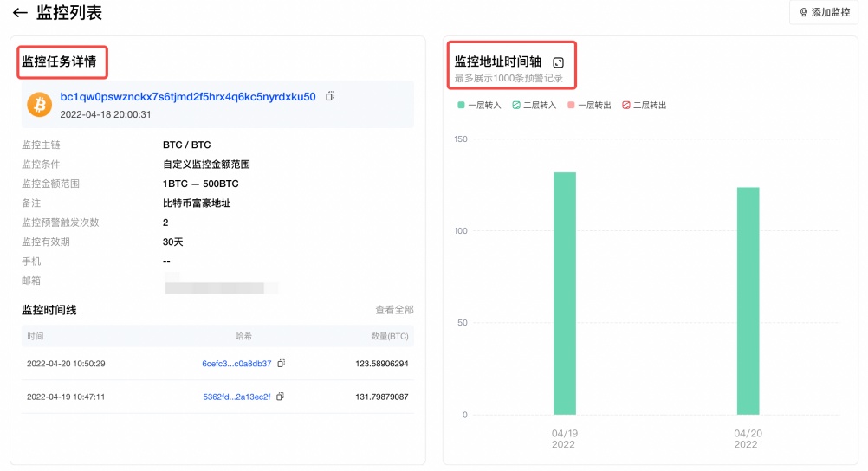Click the 监控列表 page title
The height and width of the screenshot is (471, 868).
[x=69, y=13]
